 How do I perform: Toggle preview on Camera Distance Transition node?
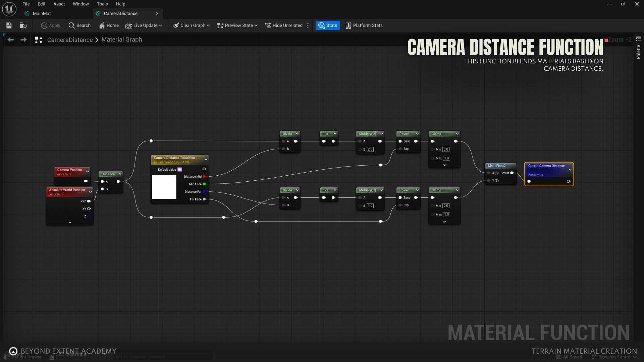pos(204,169)
